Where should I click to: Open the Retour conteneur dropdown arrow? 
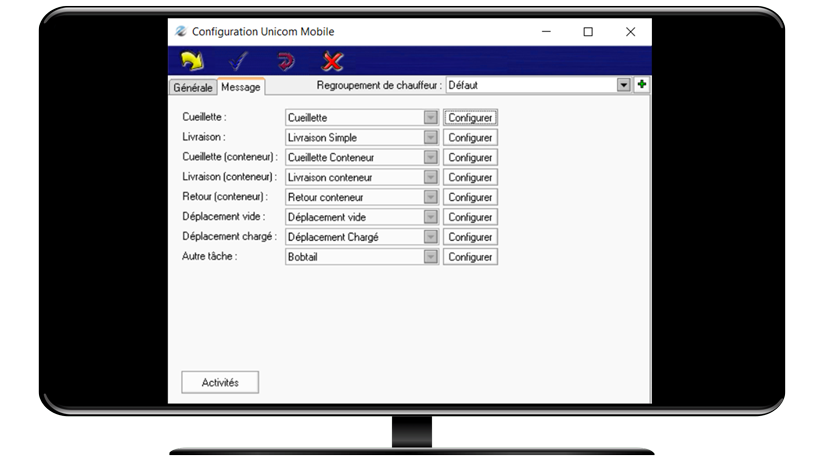click(430, 197)
